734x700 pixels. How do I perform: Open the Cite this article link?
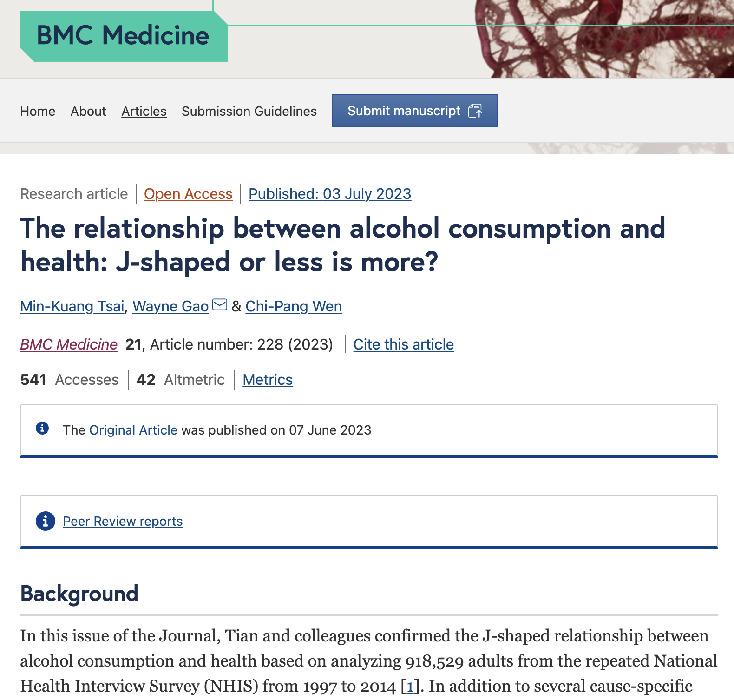point(404,344)
